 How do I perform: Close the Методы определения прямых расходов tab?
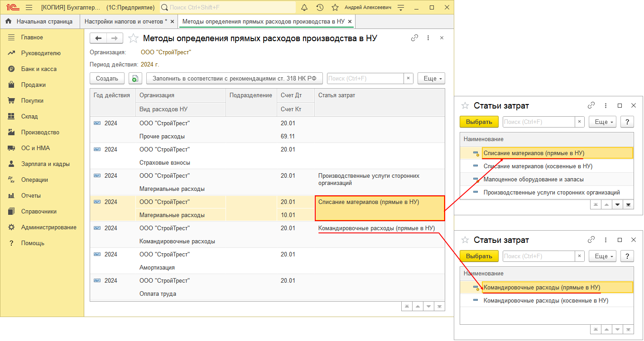coord(350,21)
